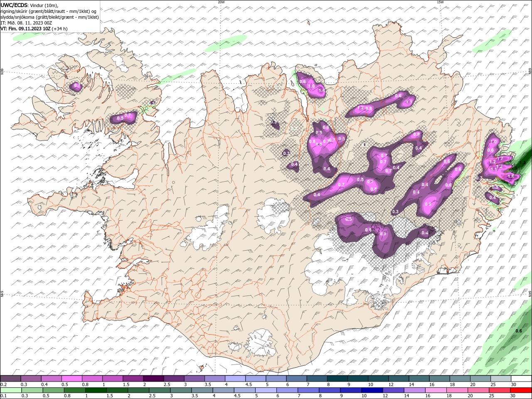Click the grey-blue 3.5 swatch in lower legend row
This screenshot has width=532, height=399.
click(202, 390)
